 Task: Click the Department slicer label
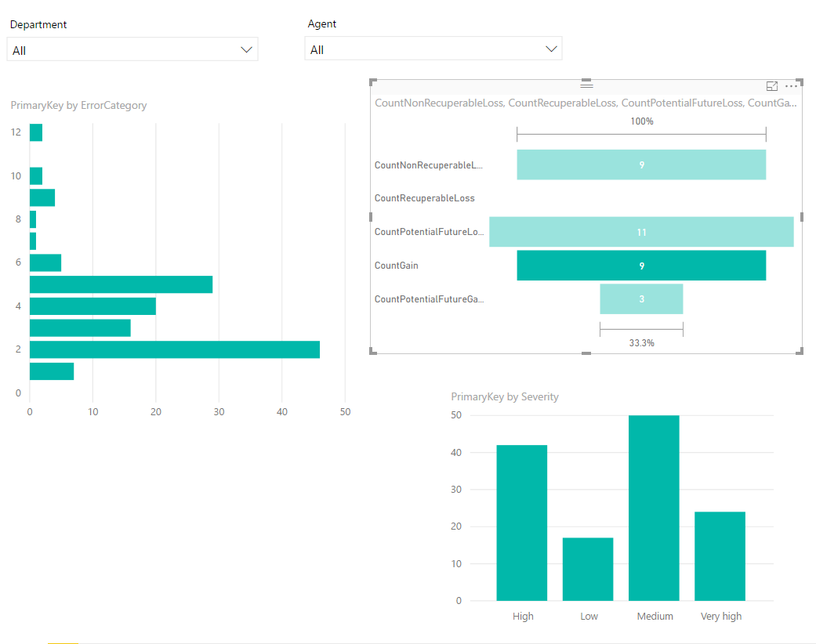pos(38,24)
